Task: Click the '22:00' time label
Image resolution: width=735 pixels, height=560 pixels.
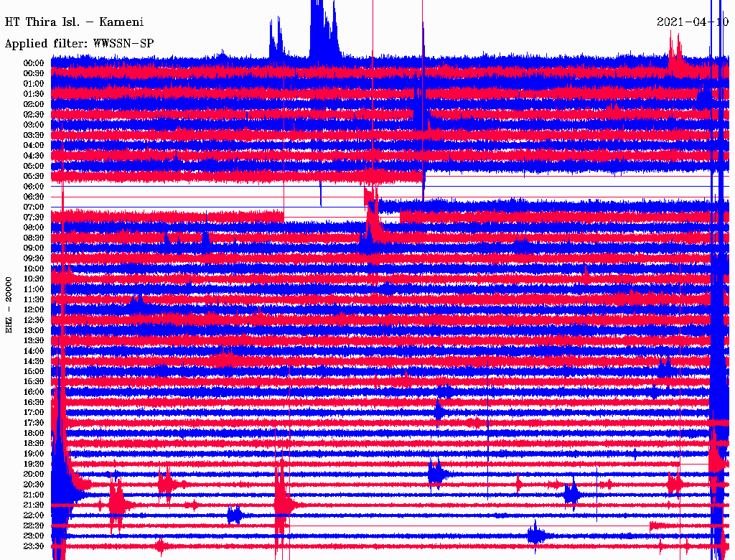Action: click(34, 515)
